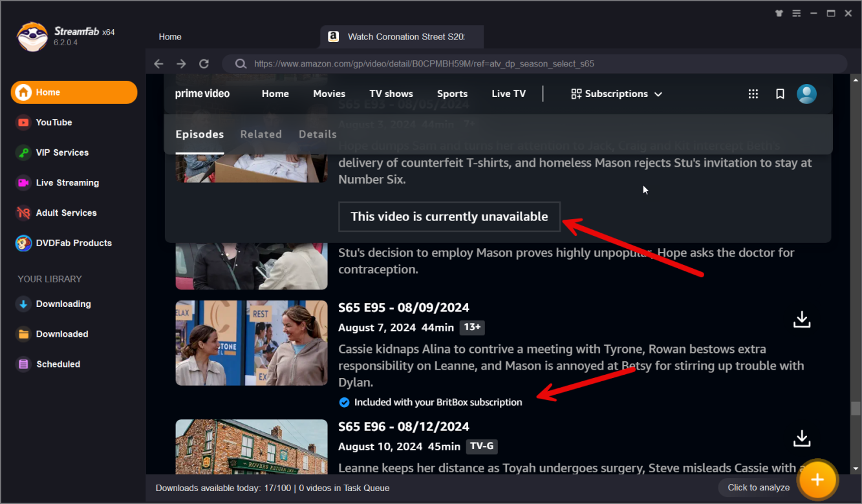Viewport: 862px width, 504px height.
Task: Open the StreamFab hamburger menu icon
Action: pyautogui.click(x=797, y=13)
